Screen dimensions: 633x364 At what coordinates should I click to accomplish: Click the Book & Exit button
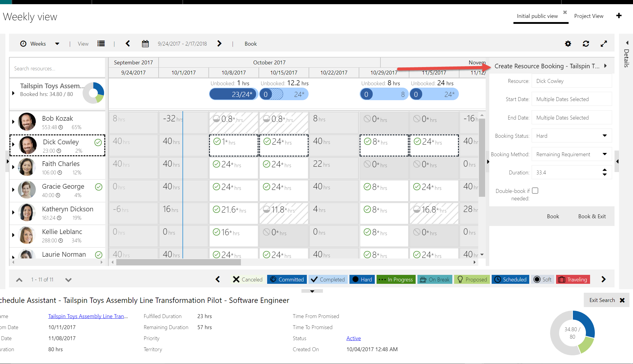point(592,216)
